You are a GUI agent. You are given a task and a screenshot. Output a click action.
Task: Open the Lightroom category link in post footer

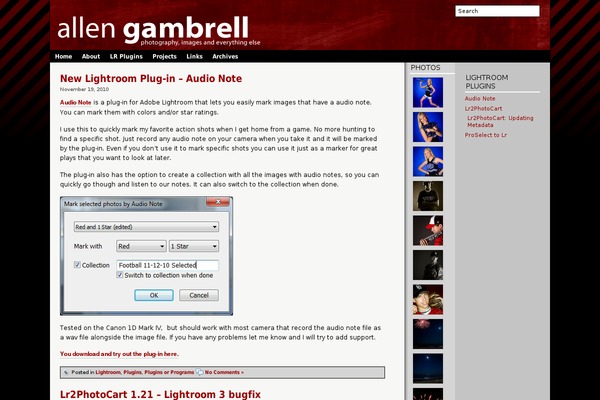click(x=108, y=372)
